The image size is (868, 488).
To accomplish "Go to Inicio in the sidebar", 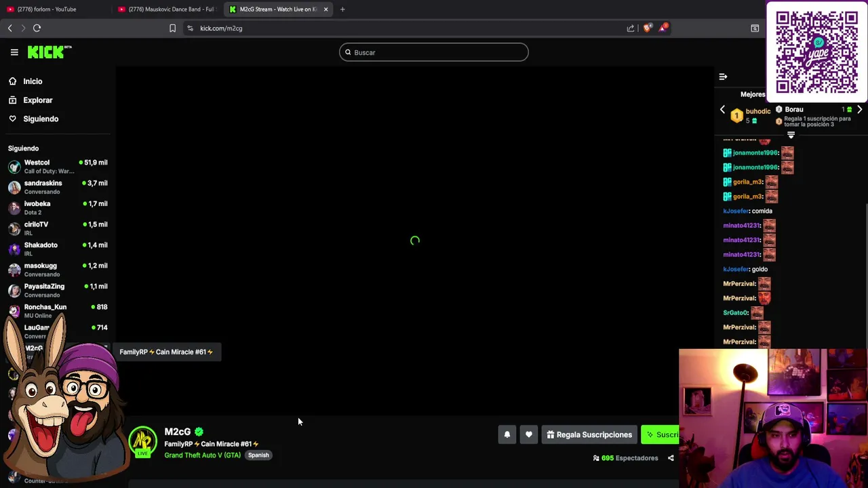I will point(33,81).
